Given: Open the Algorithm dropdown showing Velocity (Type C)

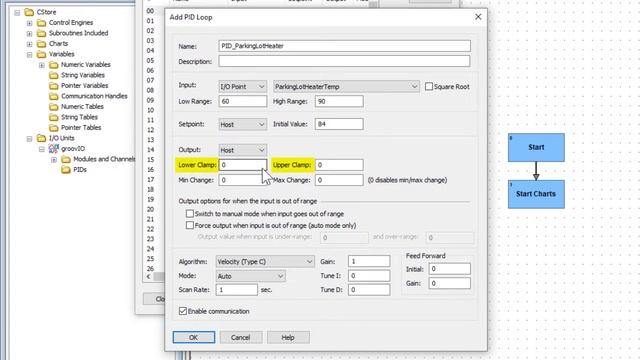Looking at the screenshot, I should (265, 262).
